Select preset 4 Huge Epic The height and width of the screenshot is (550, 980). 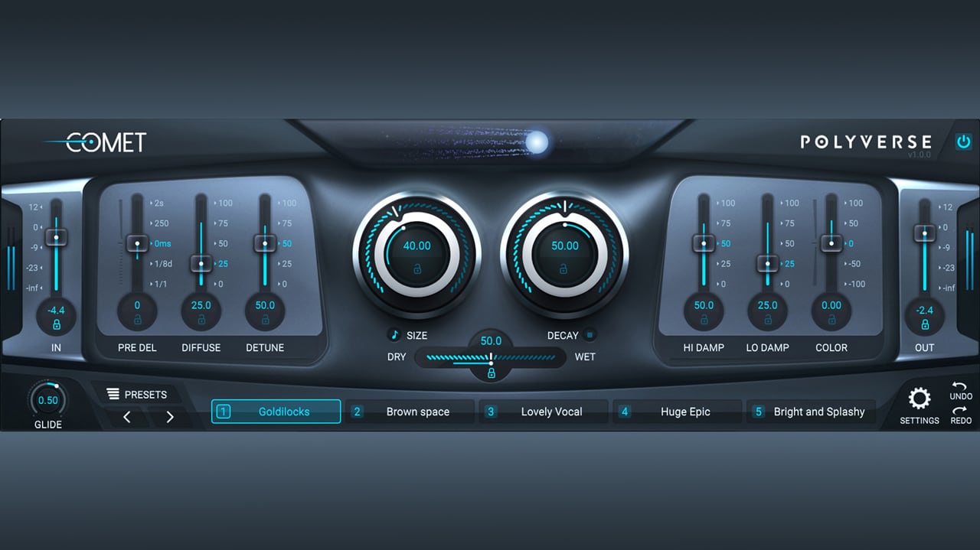coord(678,412)
